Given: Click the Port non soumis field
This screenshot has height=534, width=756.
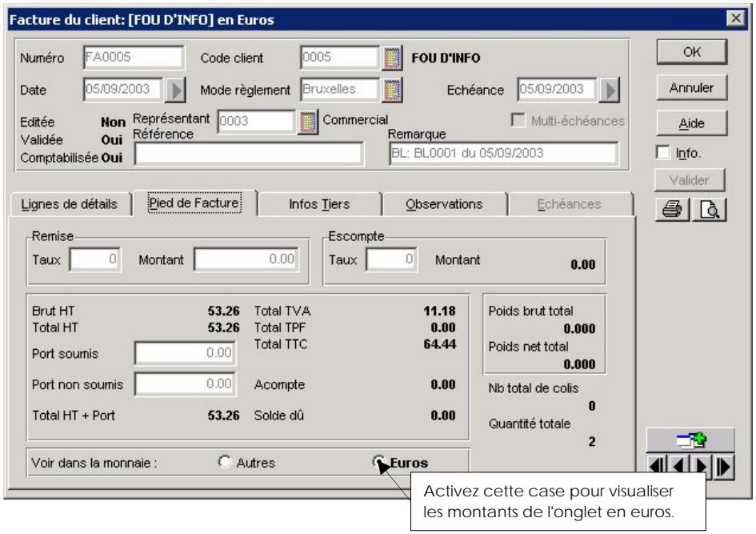Looking at the screenshot, I should (185, 384).
